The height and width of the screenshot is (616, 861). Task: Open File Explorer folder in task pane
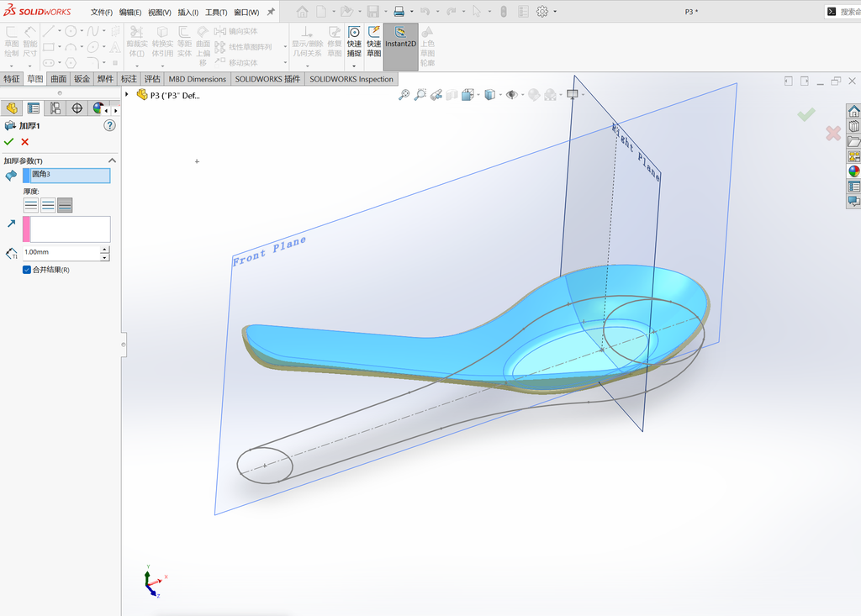click(853, 142)
